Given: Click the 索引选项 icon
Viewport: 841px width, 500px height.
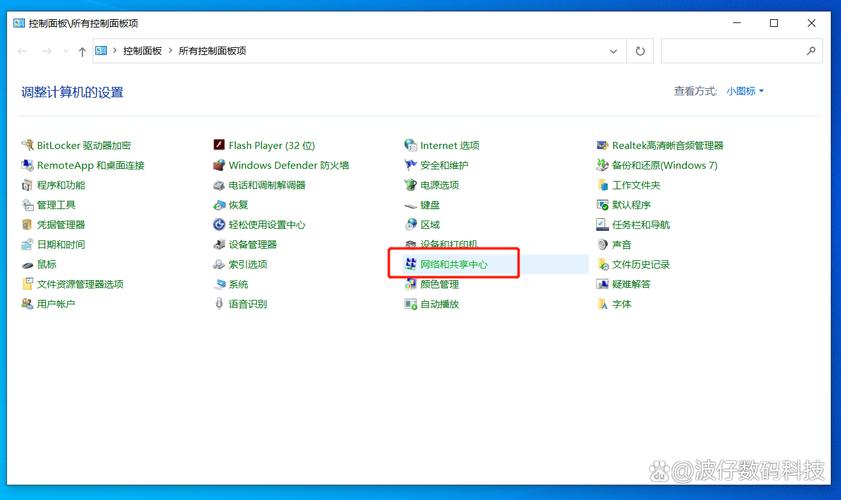Looking at the screenshot, I should (x=219, y=264).
